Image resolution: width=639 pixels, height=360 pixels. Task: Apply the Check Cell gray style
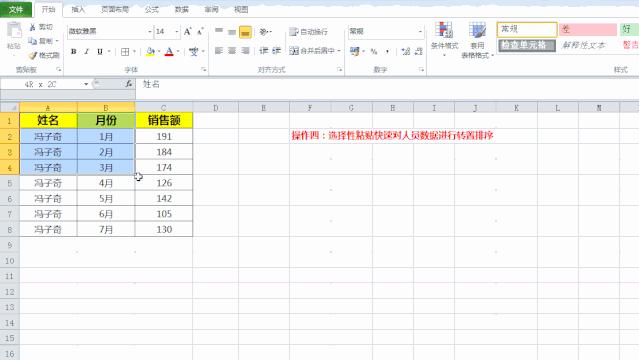(527, 45)
